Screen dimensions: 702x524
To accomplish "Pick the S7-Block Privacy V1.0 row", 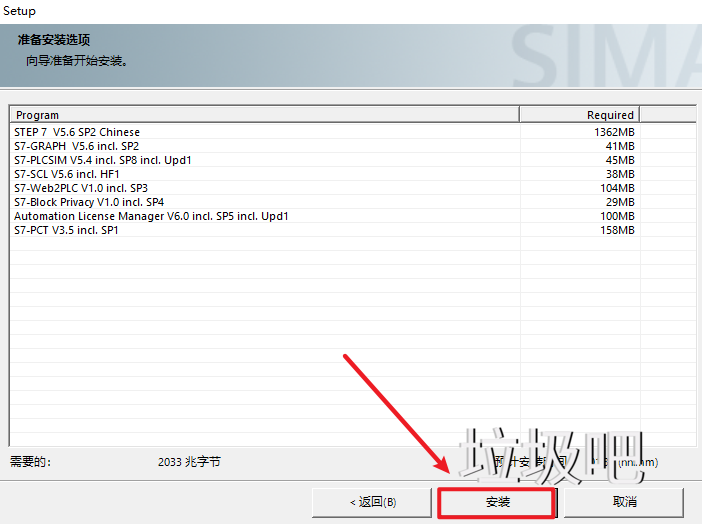I will coord(89,202).
